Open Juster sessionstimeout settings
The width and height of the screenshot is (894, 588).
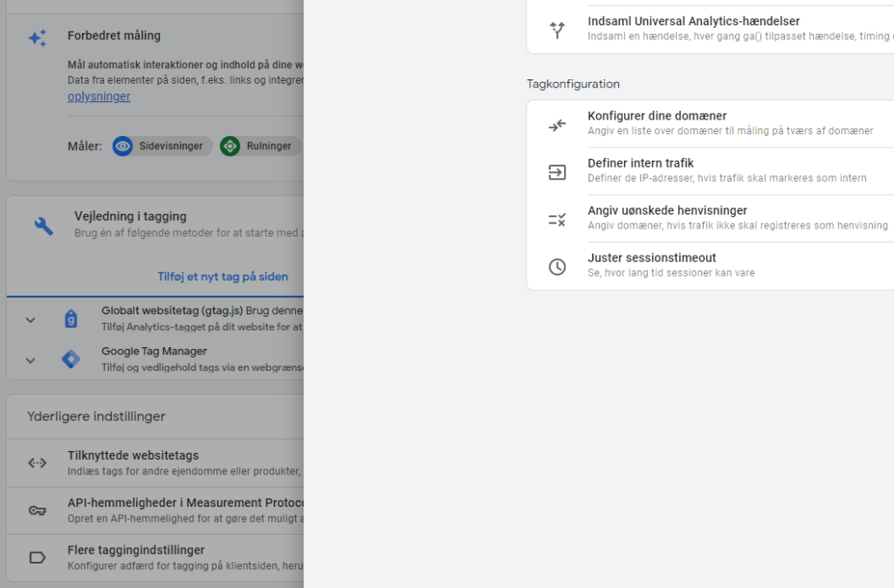pyautogui.click(x=652, y=258)
